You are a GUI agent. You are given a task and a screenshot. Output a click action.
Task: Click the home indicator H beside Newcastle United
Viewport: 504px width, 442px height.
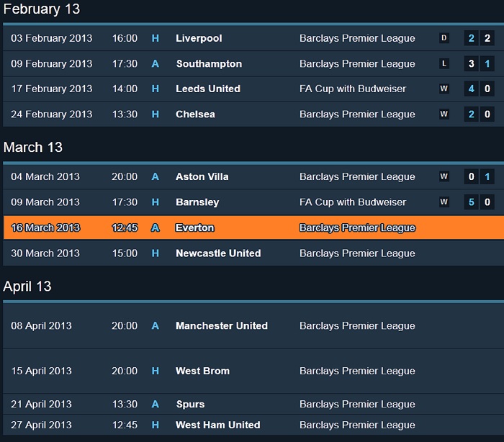tap(155, 253)
